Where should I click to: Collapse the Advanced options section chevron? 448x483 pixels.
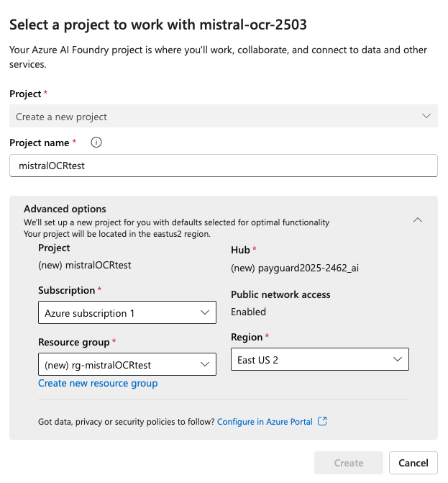pyautogui.click(x=418, y=220)
